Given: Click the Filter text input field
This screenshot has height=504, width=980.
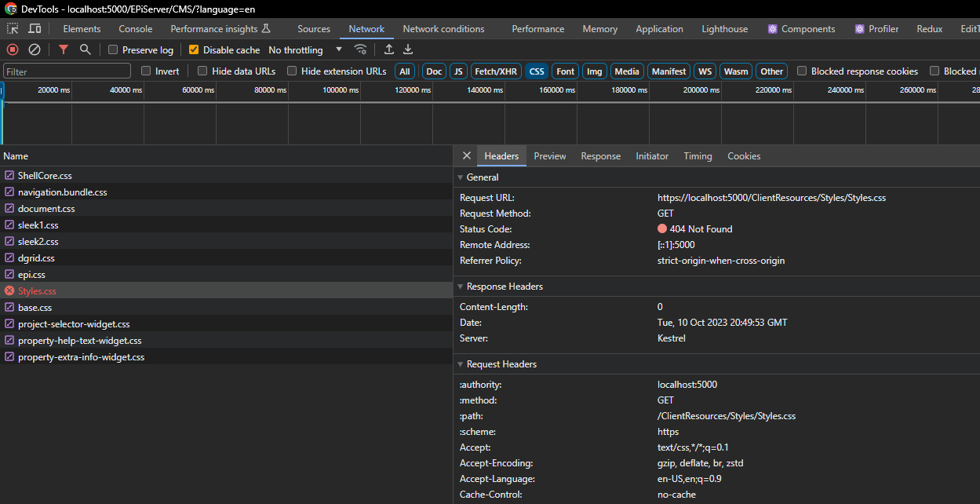Looking at the screenshot, I should [67, 71].
